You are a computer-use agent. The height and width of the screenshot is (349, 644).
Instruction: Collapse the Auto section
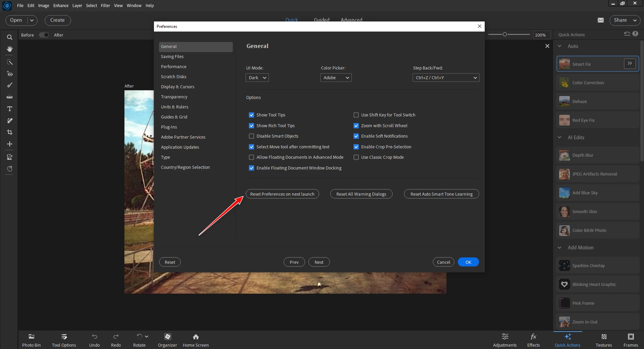tap(559, 46)
